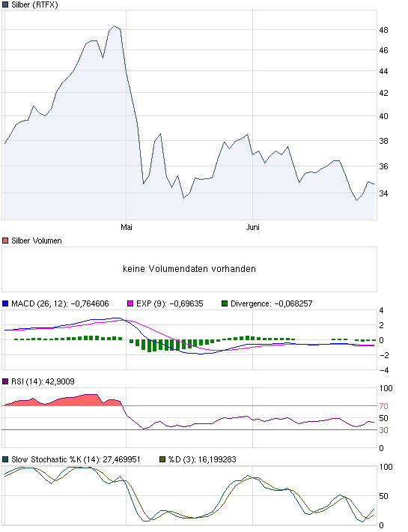Click the silver price peak near 48

click(115, 26)
